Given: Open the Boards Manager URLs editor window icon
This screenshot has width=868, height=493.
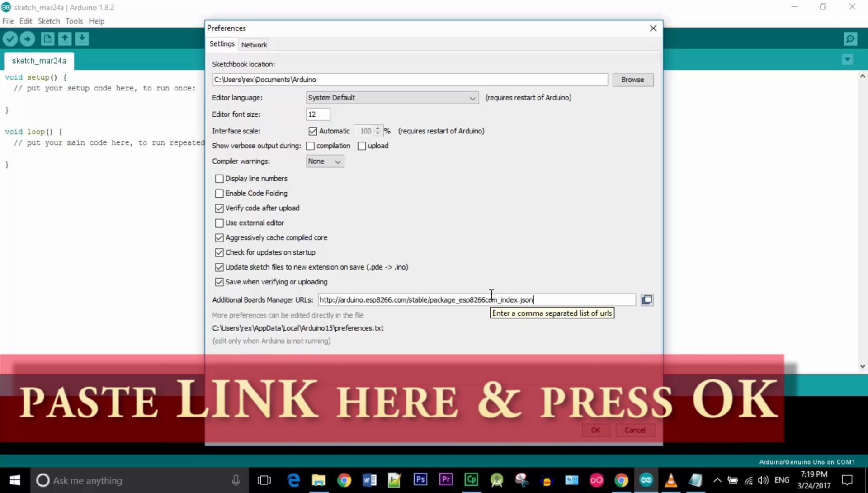Looking at the screenshot, I should pos(647,300).
